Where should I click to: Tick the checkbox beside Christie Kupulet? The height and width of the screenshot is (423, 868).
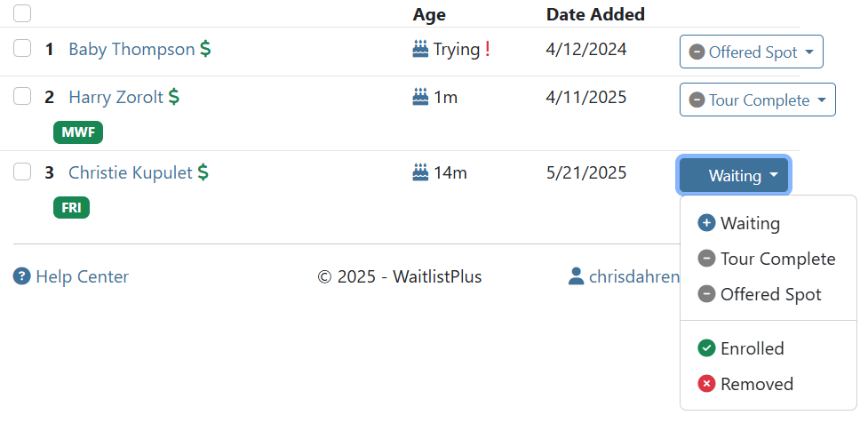click(x=22, y=172)
